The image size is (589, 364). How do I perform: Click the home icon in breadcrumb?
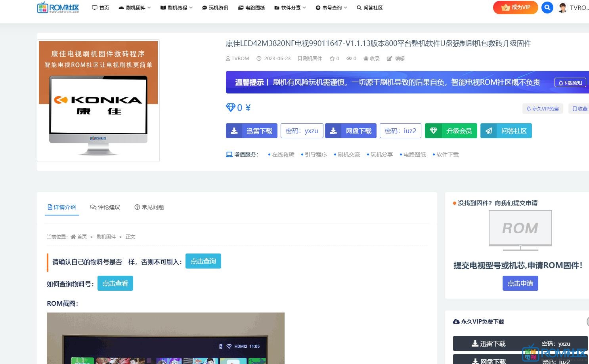tap(73, 237)
